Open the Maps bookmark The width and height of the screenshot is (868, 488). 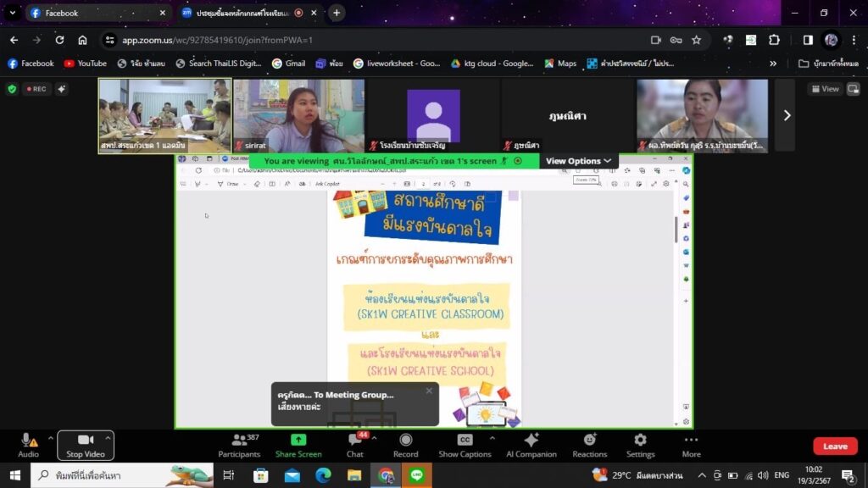point(560,64)
